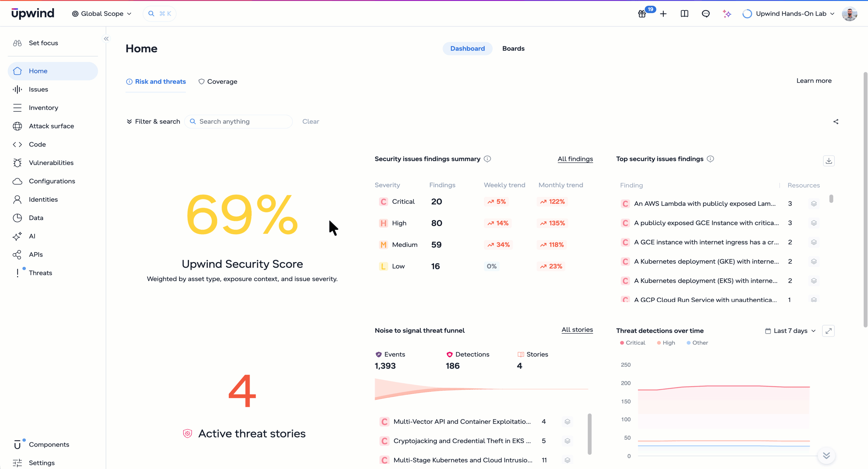The image size is (868, 469).
Task: Click Critical severity row
Action: pos(484,202)
